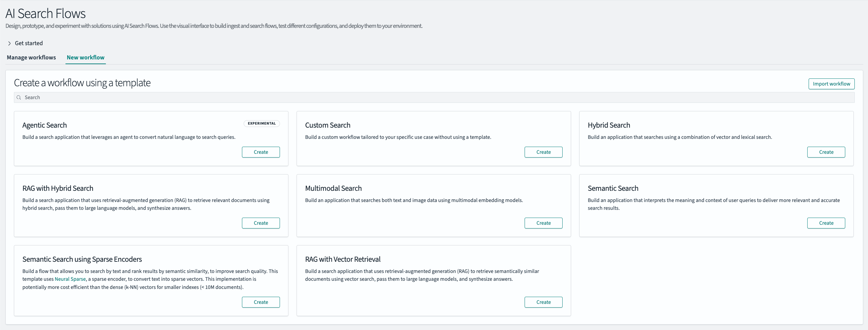Create a Semantic Search using Sparse Encoders workflow
The width and height of the screenshot is (868, 330).
tap(261, 302)
